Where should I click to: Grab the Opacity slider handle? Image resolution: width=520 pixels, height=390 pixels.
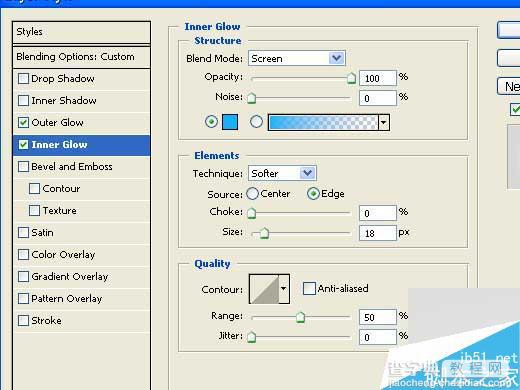351,78
